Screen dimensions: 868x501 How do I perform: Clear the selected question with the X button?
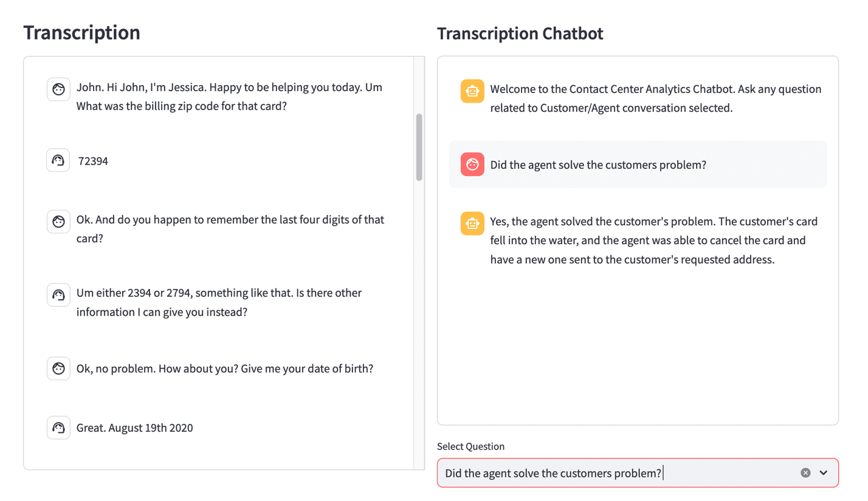(x=805, y=472)
